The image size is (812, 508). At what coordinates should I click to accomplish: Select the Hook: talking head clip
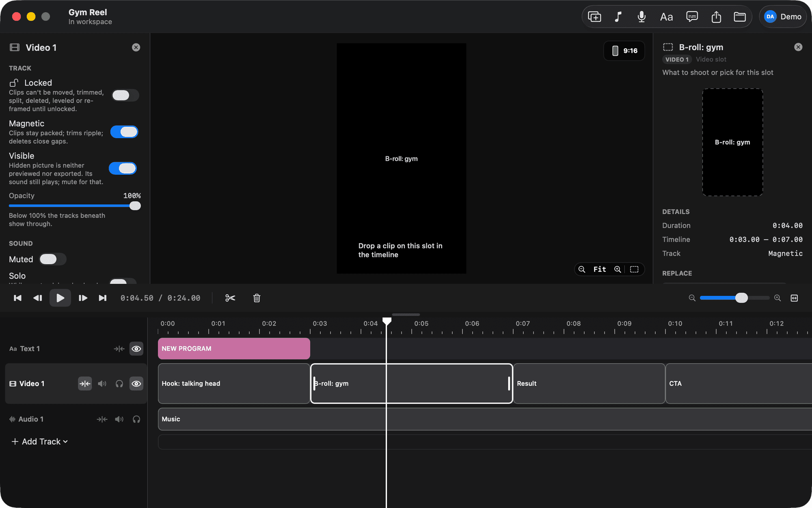pos(234,384)
